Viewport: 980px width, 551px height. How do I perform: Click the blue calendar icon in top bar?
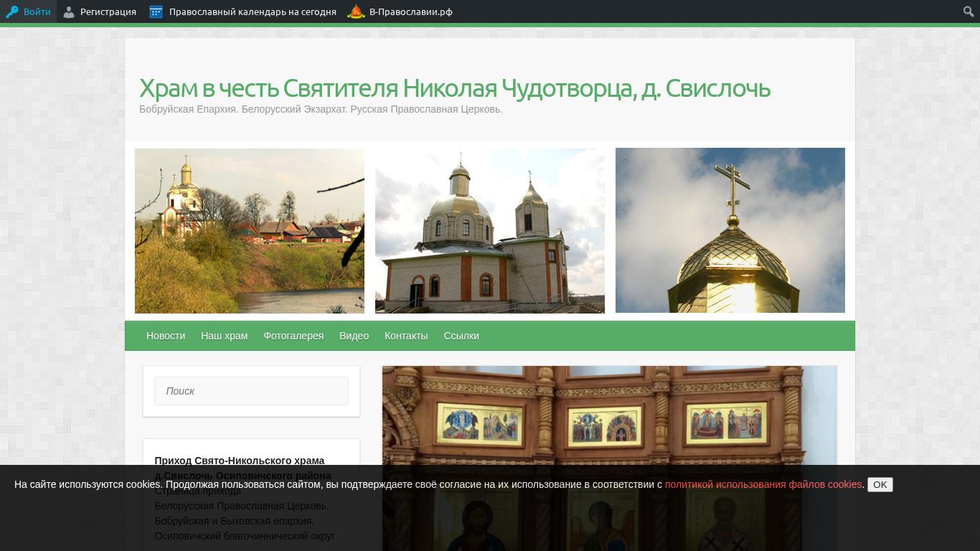tap(156, 11)
